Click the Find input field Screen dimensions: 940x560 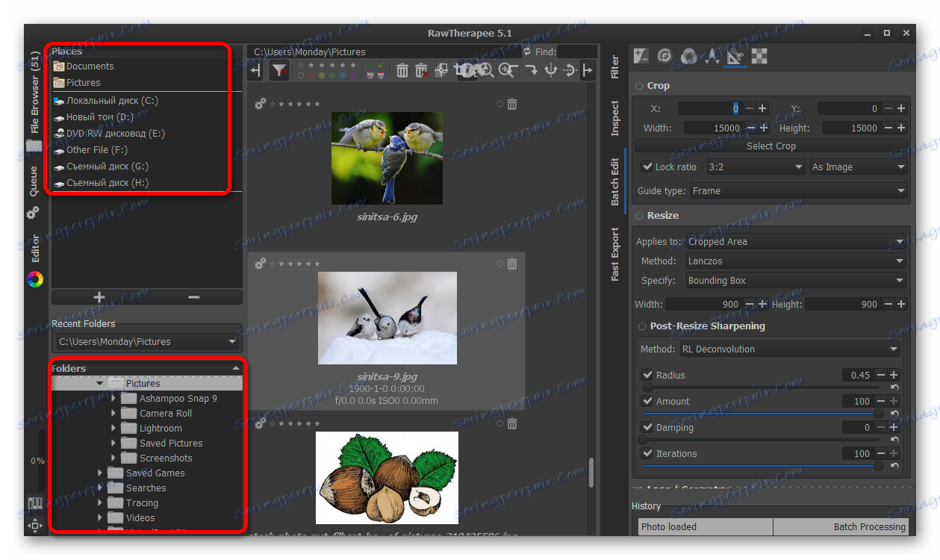[576, 52]
